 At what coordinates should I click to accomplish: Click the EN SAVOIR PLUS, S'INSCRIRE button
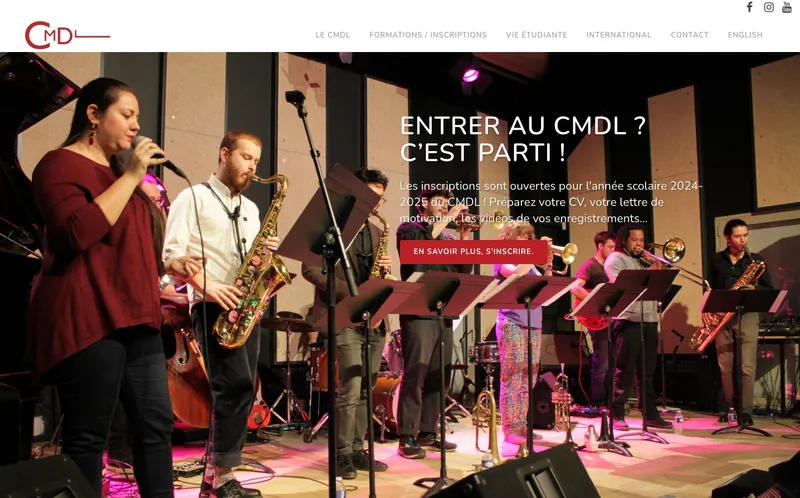[x=473, y=252]
